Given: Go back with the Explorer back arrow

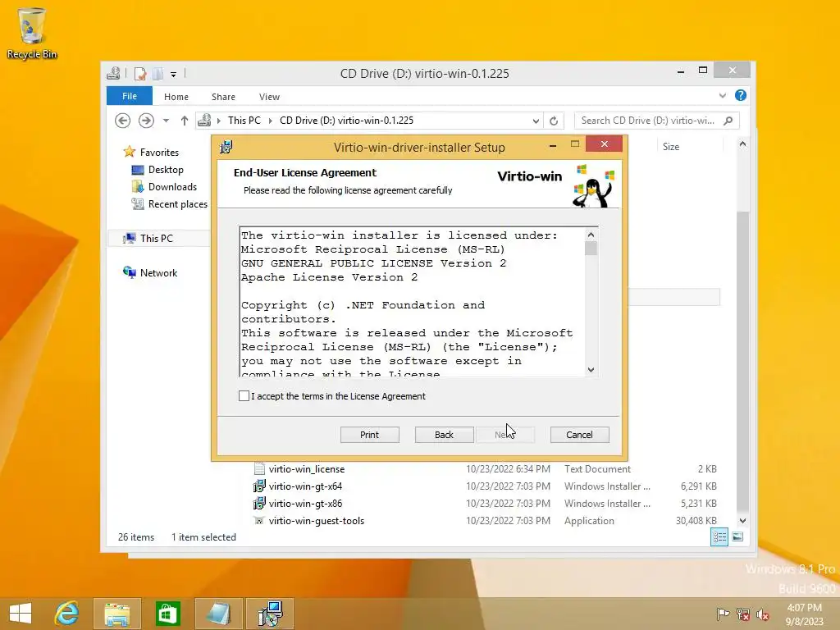Looking at the screenshot, I should (x=123, y=121).
